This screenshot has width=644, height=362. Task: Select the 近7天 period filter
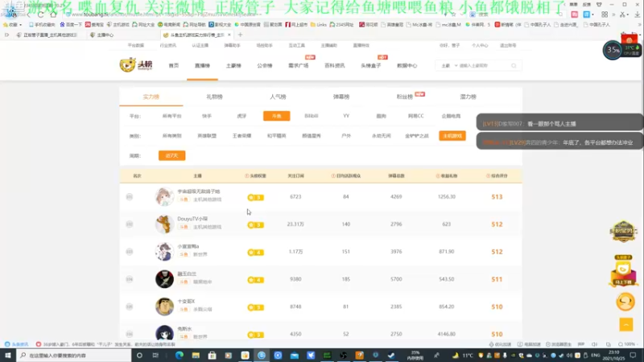(x=171, y=155)
